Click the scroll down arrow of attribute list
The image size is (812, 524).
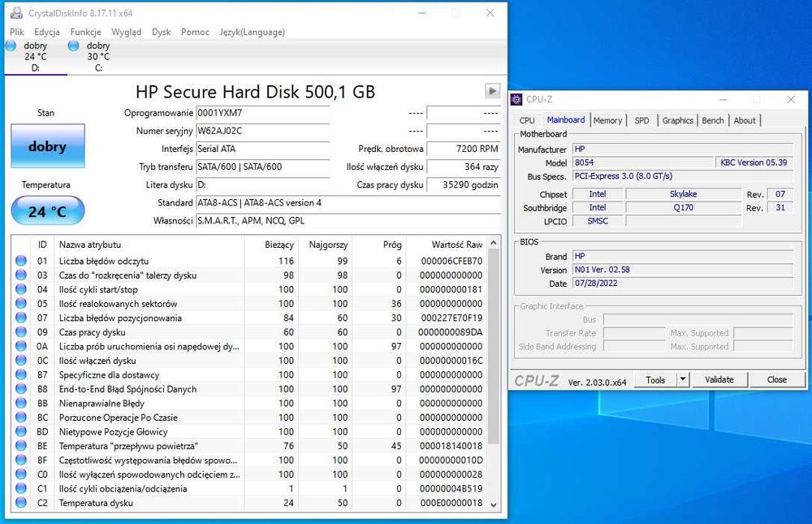(x=494, y=505)
